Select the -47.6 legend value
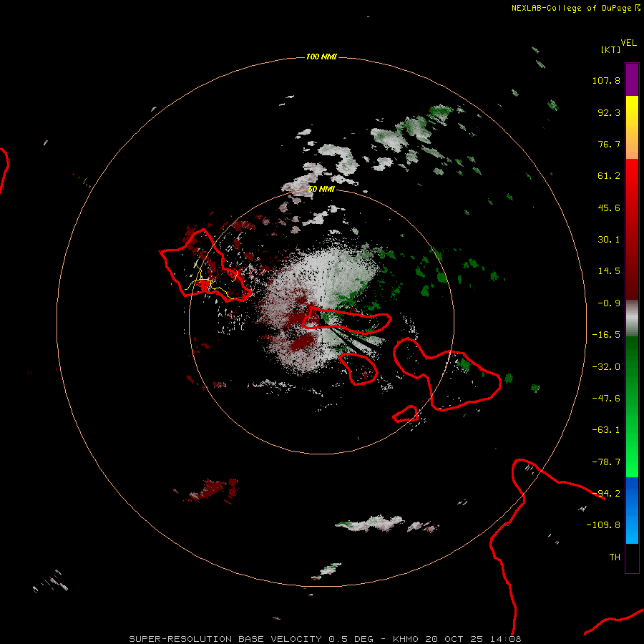 click(606, 399)
